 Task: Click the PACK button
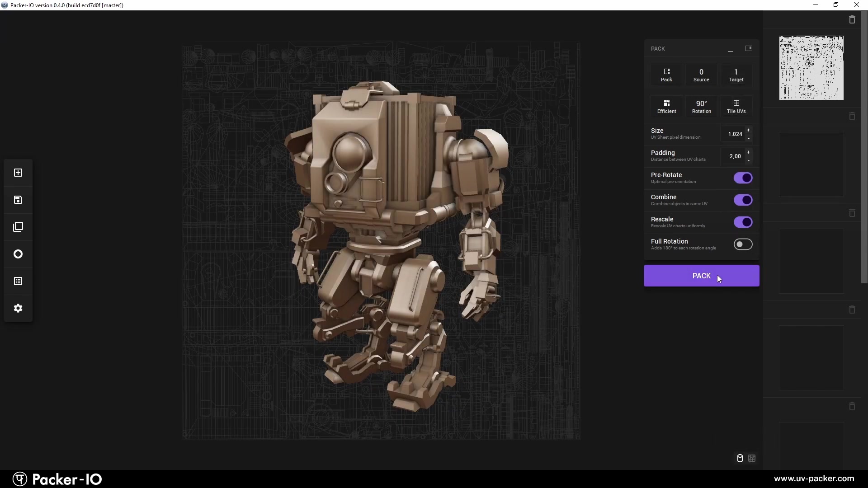[x=701, y=275]
